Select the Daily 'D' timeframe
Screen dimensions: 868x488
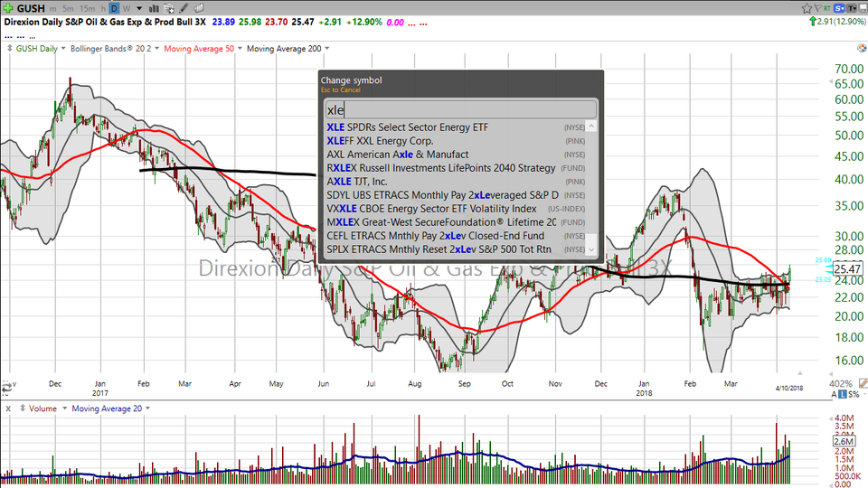114,8
